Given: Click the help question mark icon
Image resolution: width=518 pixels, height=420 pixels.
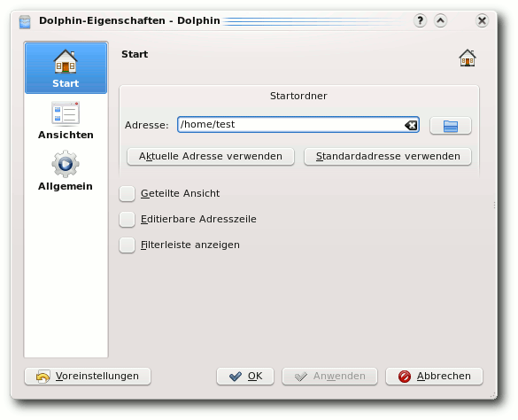Looking at the screenshot, I should point(420,21).
